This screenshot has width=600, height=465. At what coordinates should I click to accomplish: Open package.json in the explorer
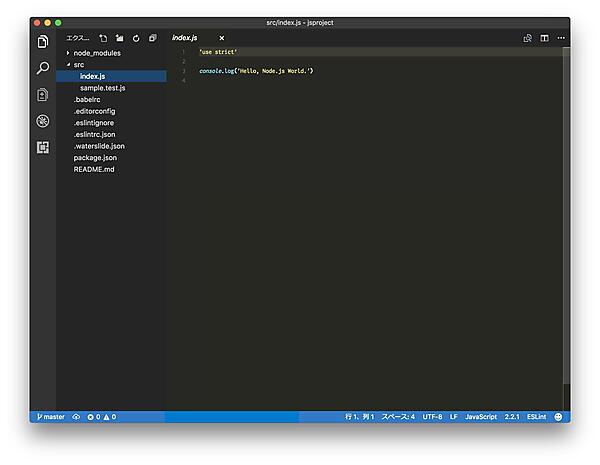pos(95,157)
